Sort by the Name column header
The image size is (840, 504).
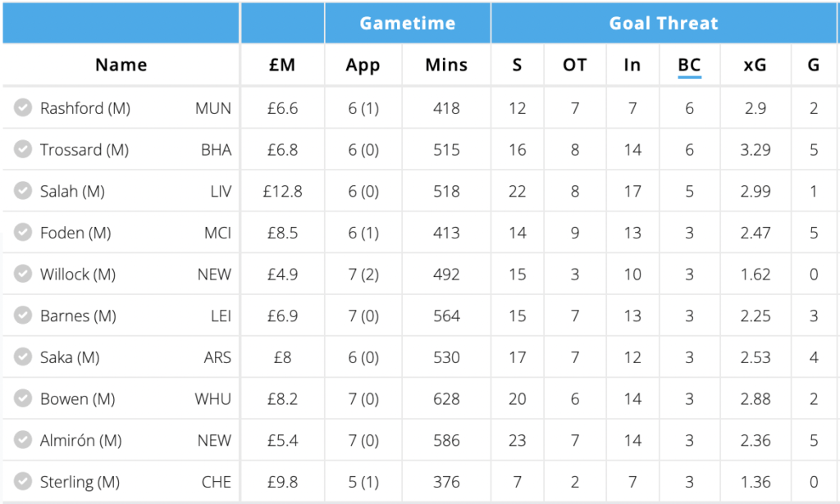click(x=121, y=65)
